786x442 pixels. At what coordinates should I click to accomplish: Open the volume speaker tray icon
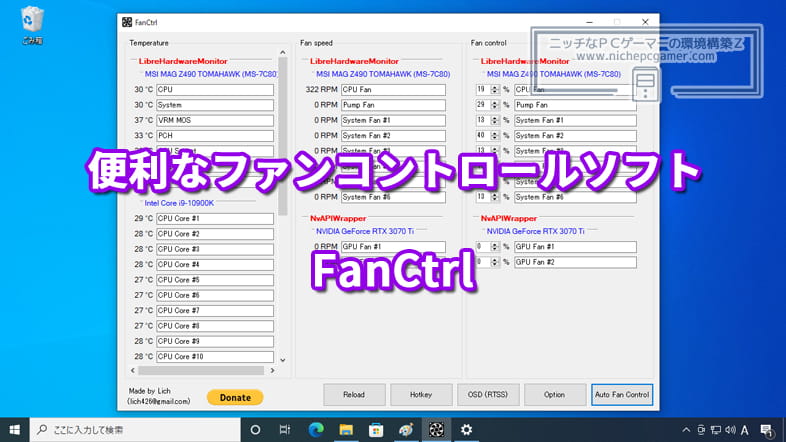coord(730,429)
